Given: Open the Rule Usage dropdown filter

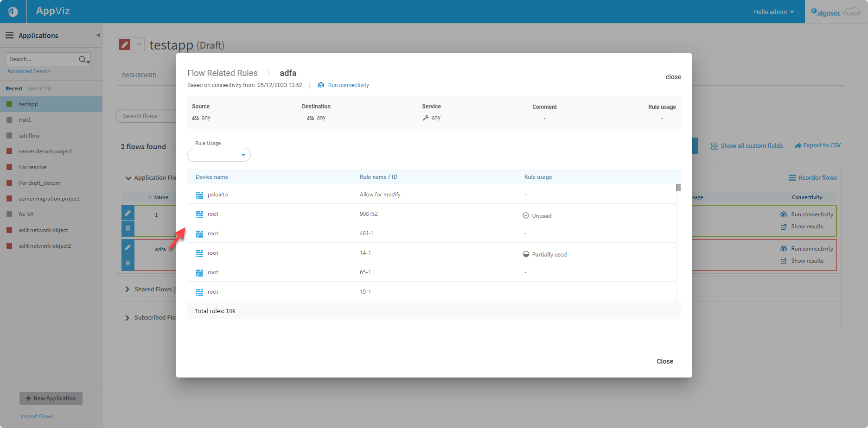Looking at the screenshot, I should (219, 155).
